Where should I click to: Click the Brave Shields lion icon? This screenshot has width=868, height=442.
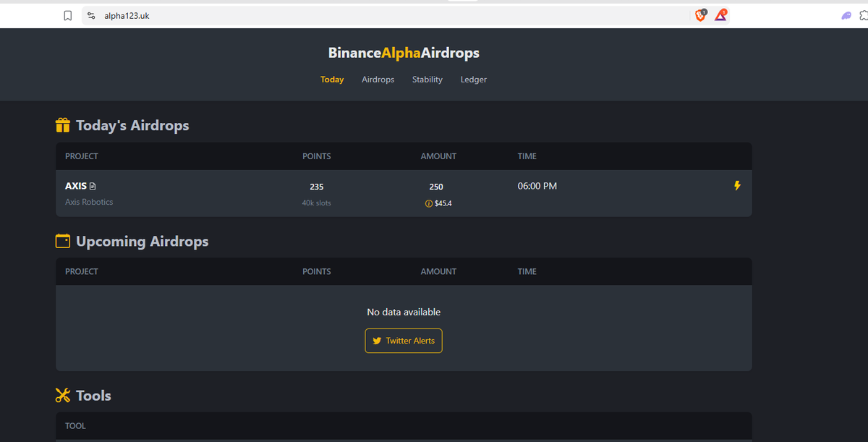pos(701,15)
